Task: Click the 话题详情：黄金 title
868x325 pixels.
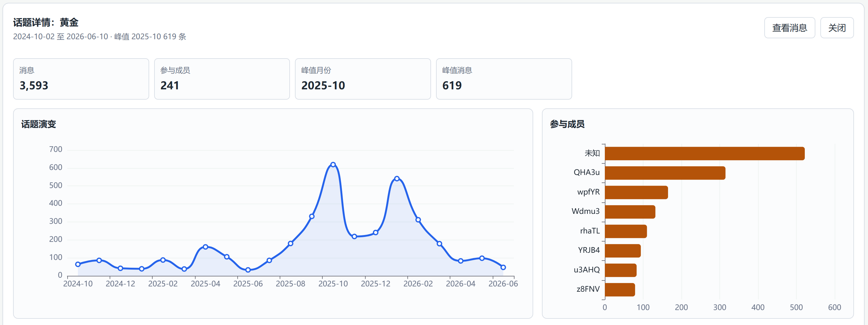Action: tap(46, 22)
